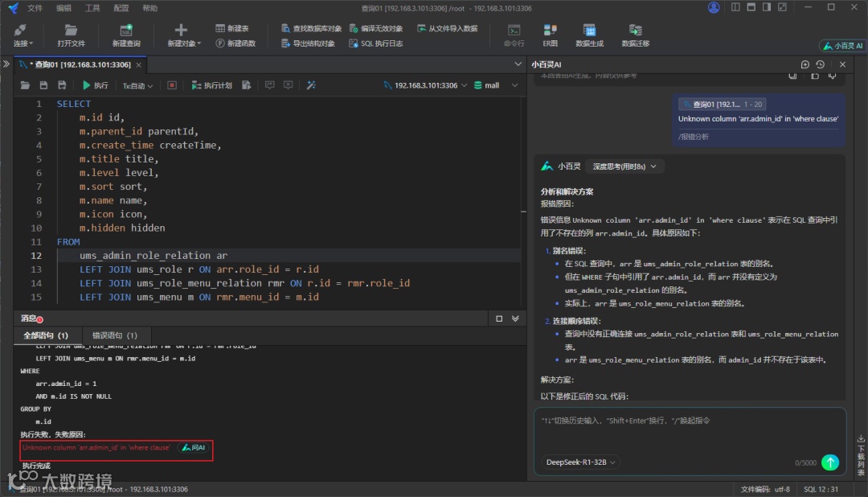Send message with green arrow button
Image resolution: width=868 pixels, height=497 pixels.
(830, 462)
